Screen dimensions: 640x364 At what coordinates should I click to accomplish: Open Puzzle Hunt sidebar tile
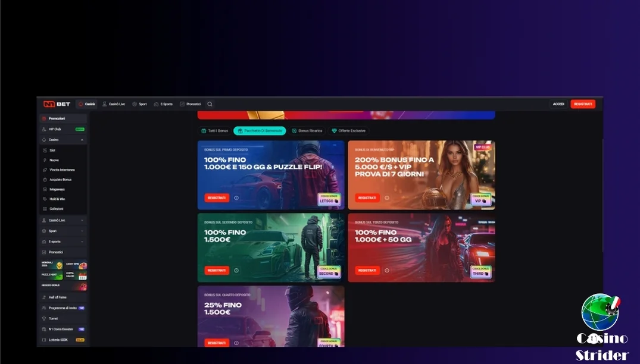(x=52, y=275)
